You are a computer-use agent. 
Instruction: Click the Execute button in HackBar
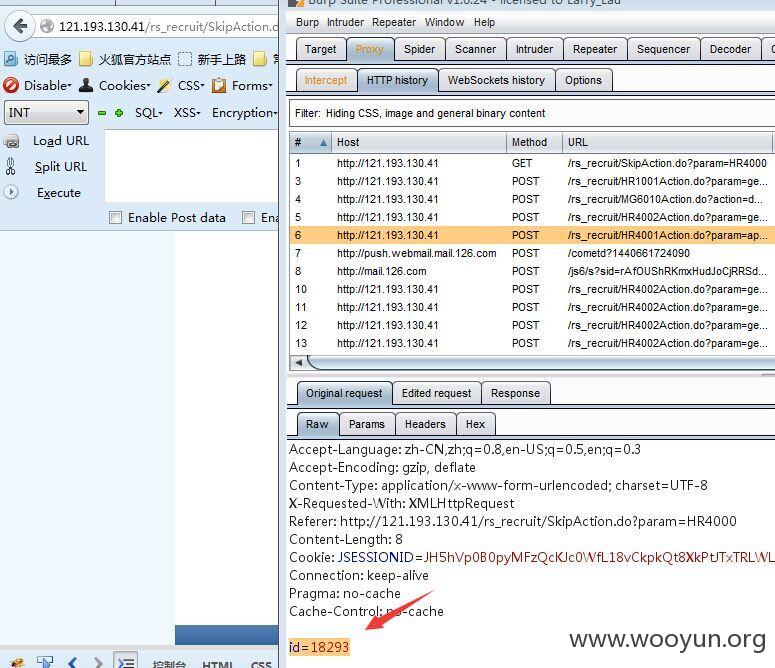59,193
